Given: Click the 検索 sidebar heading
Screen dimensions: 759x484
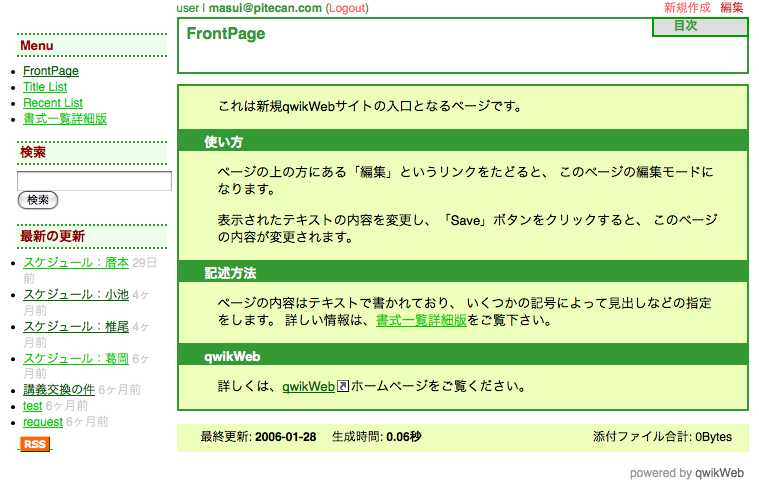Looking at the screenshot, I should (33, 152).
